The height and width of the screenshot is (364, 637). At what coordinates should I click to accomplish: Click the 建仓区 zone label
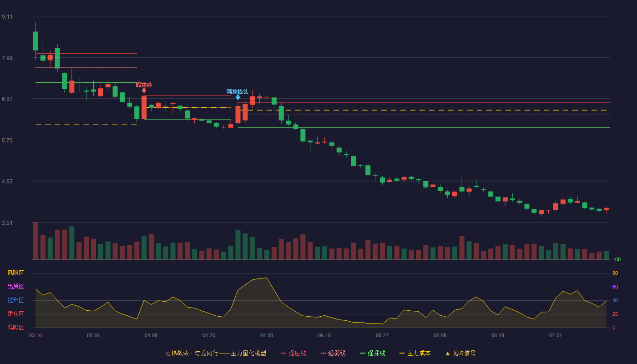click(x=15, y=314)
